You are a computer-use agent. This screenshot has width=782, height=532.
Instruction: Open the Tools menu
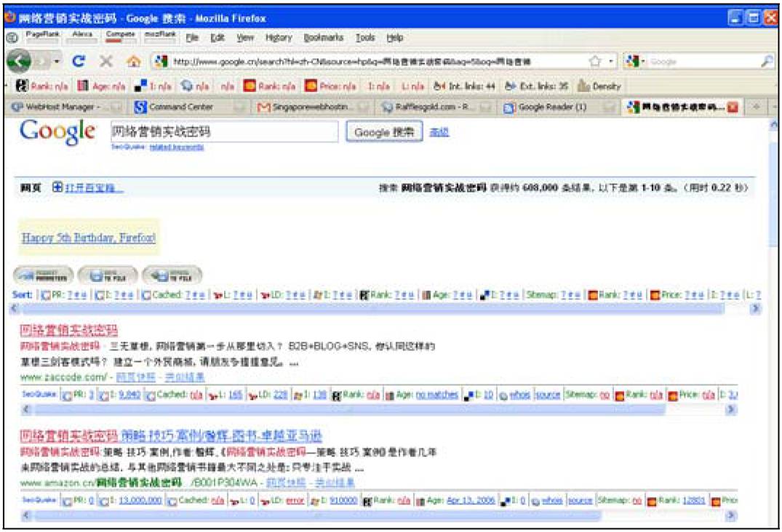pos(365,37)
